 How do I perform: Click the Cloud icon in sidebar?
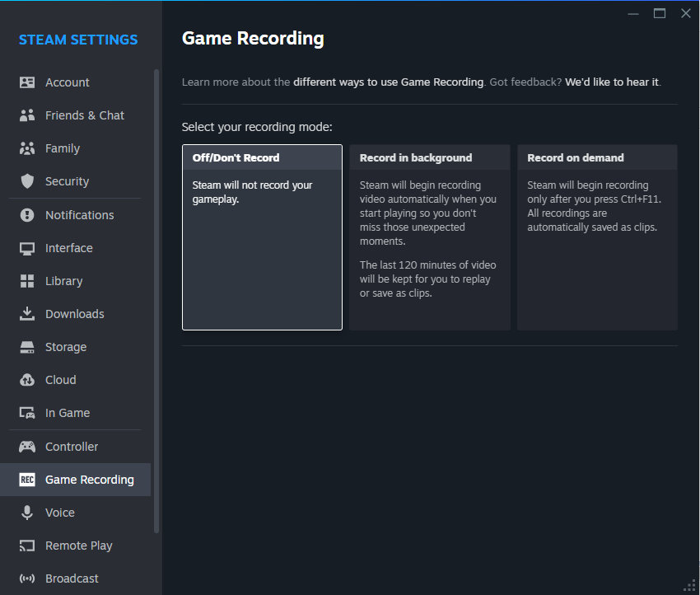coord(27,380)
